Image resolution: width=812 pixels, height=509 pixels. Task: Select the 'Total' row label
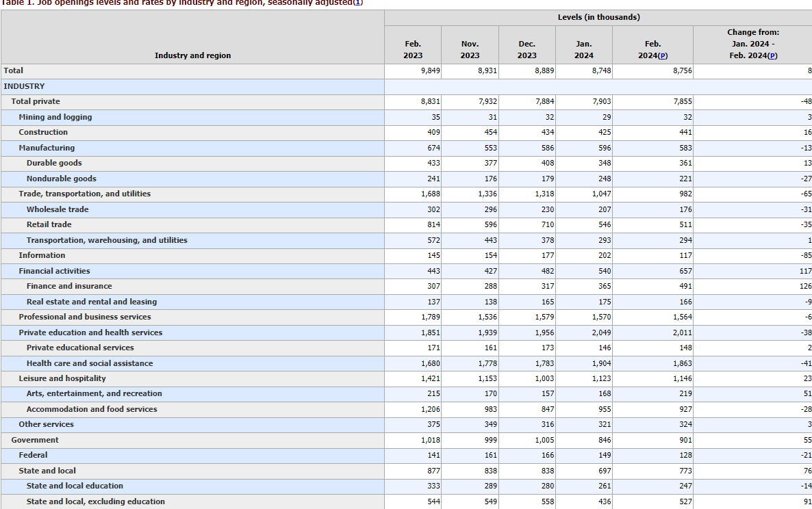[x=14, y=70]
